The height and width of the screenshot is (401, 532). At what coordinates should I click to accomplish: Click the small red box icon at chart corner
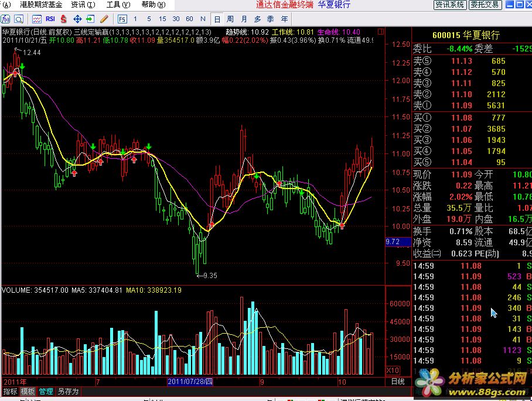381,32
